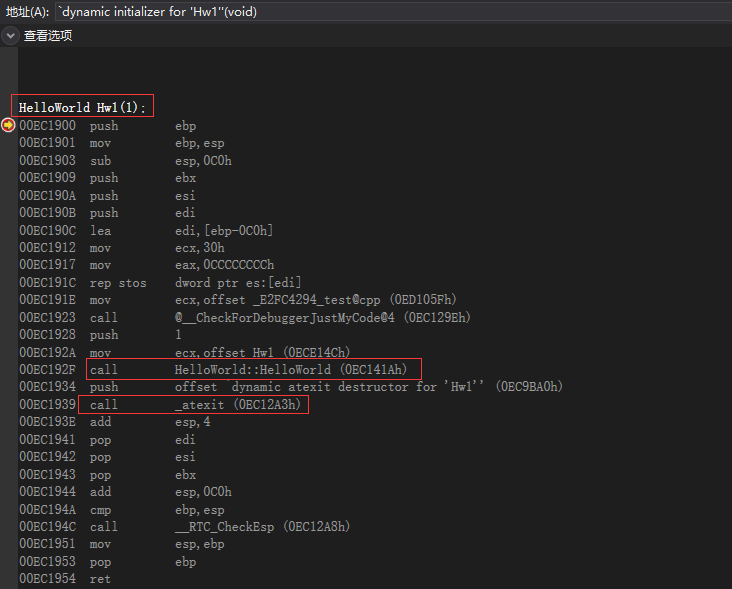Image resolution: width=732 pixels, height=589 pixels.
Task: Select line 00EC193E add esp,4
Action: click(x=115, y=422)
